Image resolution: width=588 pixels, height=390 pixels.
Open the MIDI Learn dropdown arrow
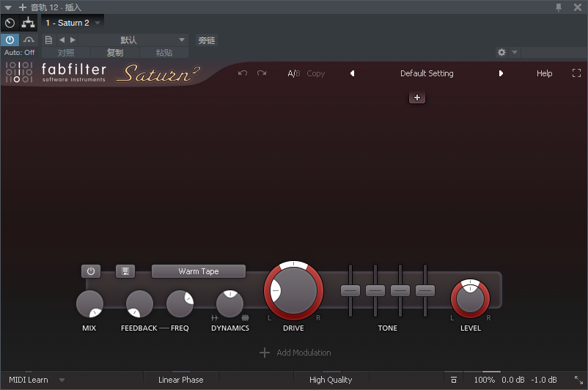point(62,380)
